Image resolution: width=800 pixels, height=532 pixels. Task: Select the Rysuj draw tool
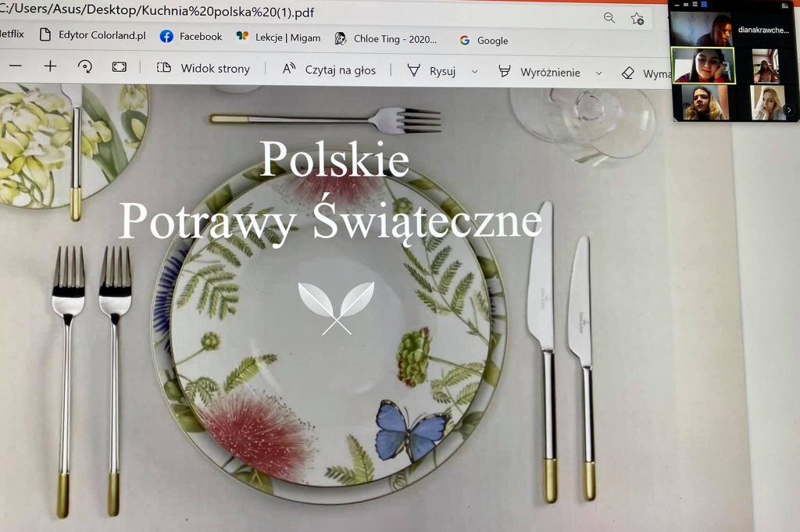coord(431,71)
